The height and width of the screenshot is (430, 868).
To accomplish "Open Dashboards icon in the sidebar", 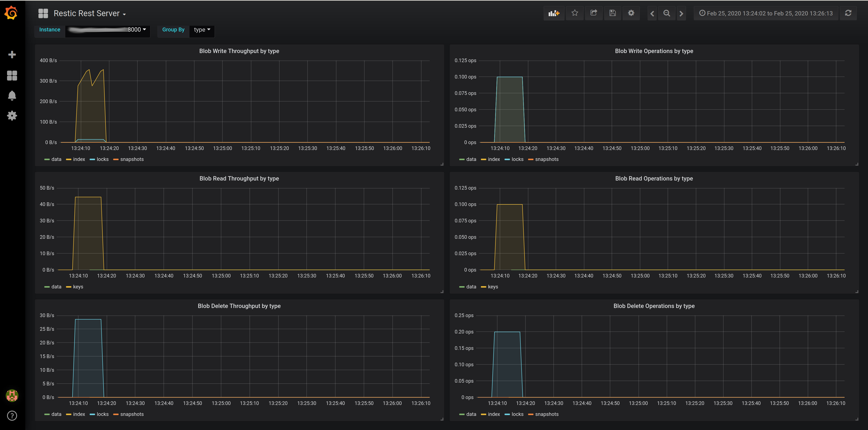I will click(12, 76).
